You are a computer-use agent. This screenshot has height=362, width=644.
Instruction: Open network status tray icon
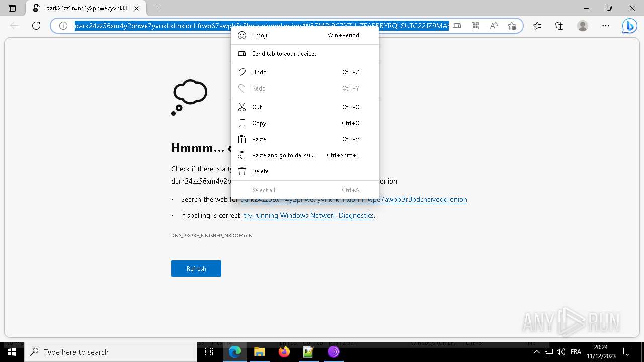[x=549, y=352]
